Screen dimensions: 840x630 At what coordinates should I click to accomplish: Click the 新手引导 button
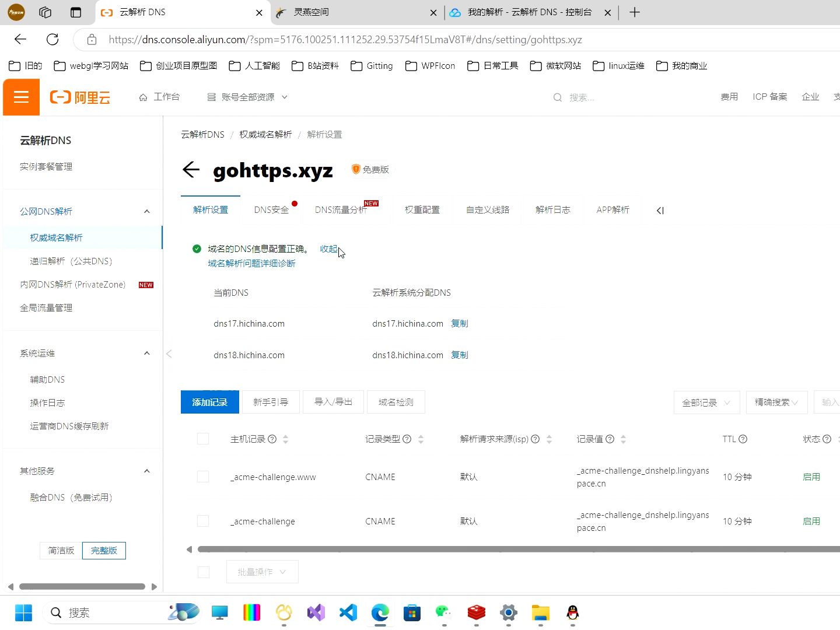(x=271, y=402)
